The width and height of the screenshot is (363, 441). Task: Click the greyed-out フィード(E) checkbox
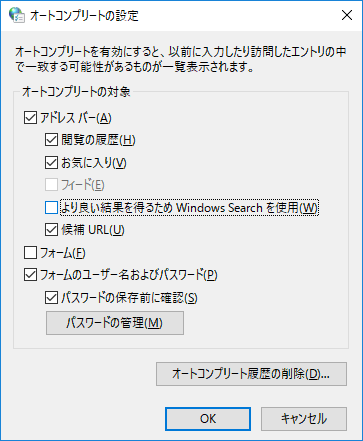coord(51,185)
